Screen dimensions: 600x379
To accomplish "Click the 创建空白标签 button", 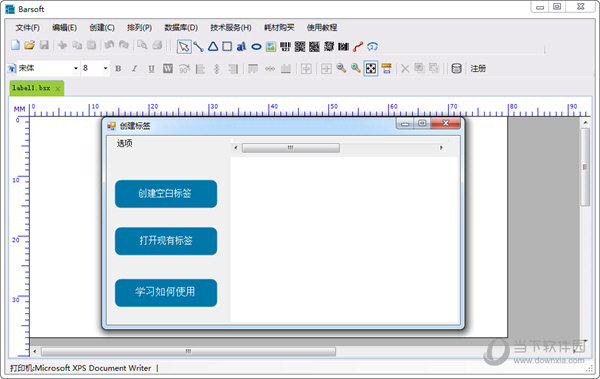I will pyautogui.click(x=166, y=194).
